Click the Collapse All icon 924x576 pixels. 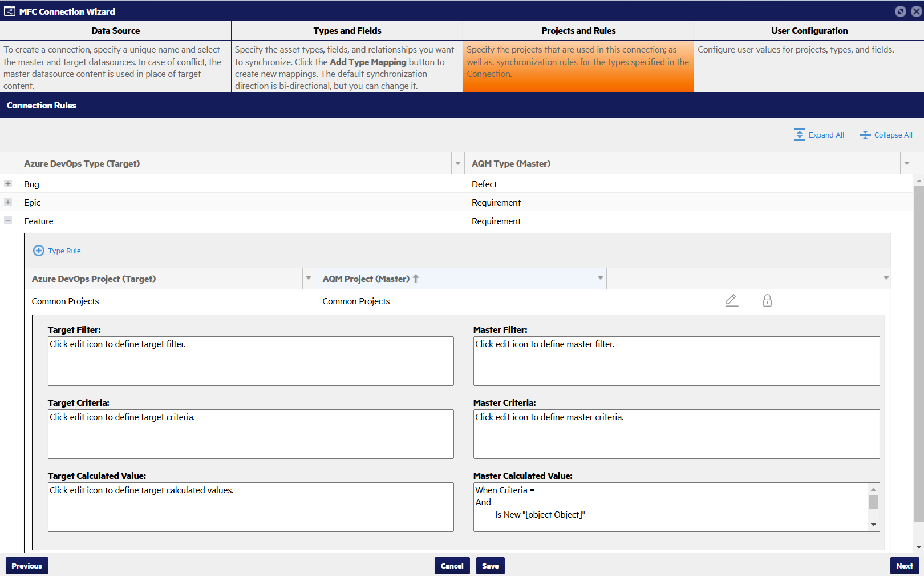(865, 135)
